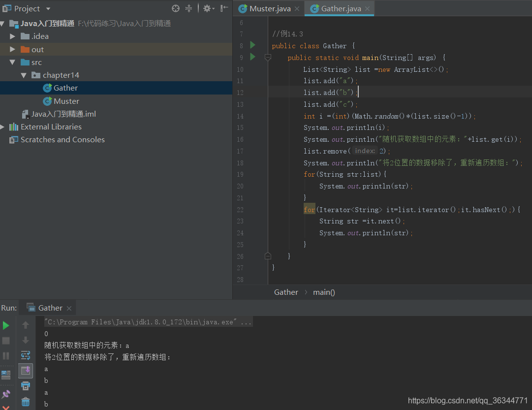532x410 pixels.
Task: Click the Pause output button
Action: click(x=6, y=355)
